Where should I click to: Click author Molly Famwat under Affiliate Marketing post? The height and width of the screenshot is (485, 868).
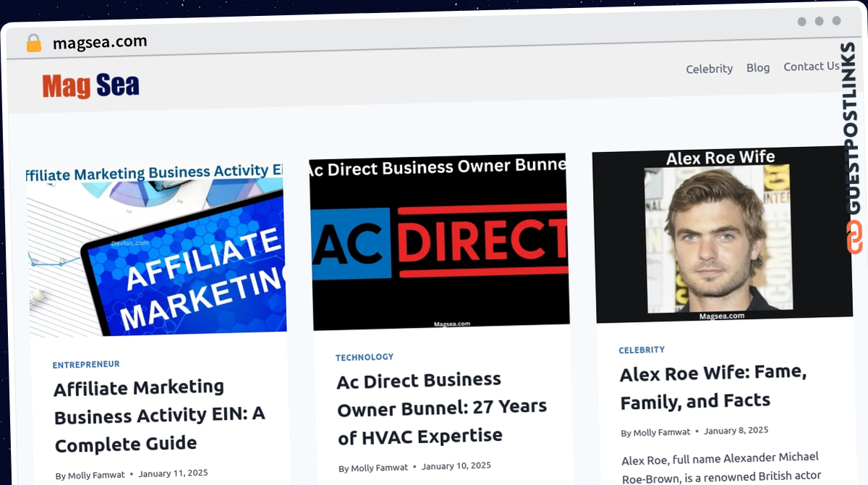pos(96,476)
